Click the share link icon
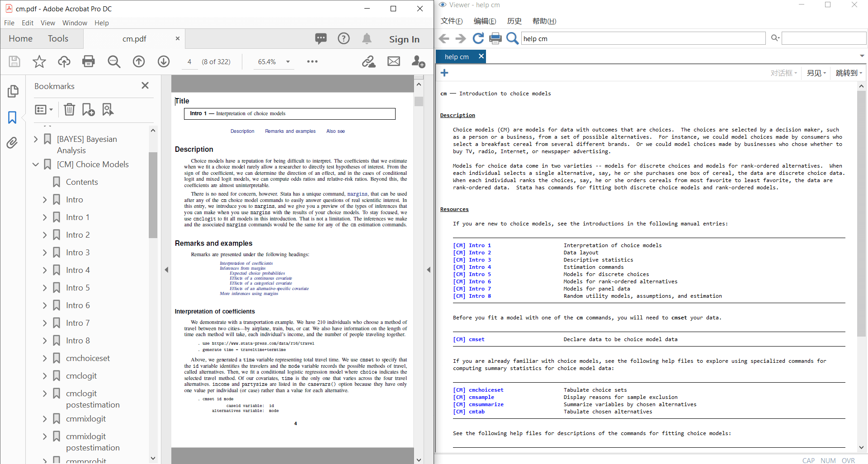Viewport: 868px width, 464px height. coord(369,61)
